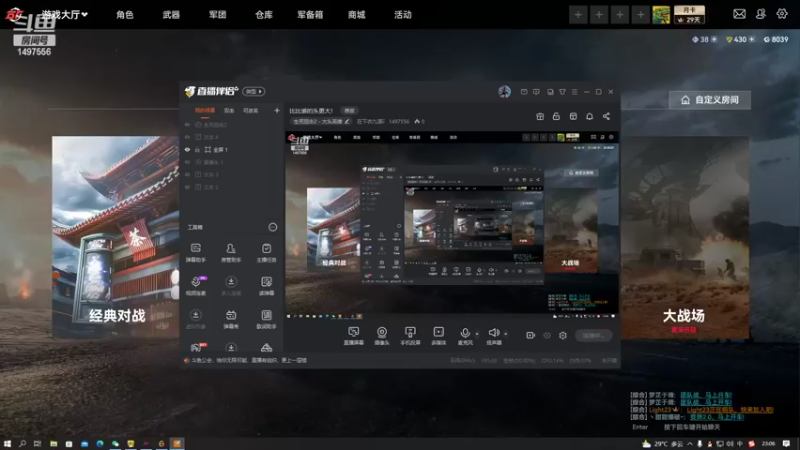The image size is (800, 450).
Task: Open Windows taskbar search
Action: tap(22, 443)
